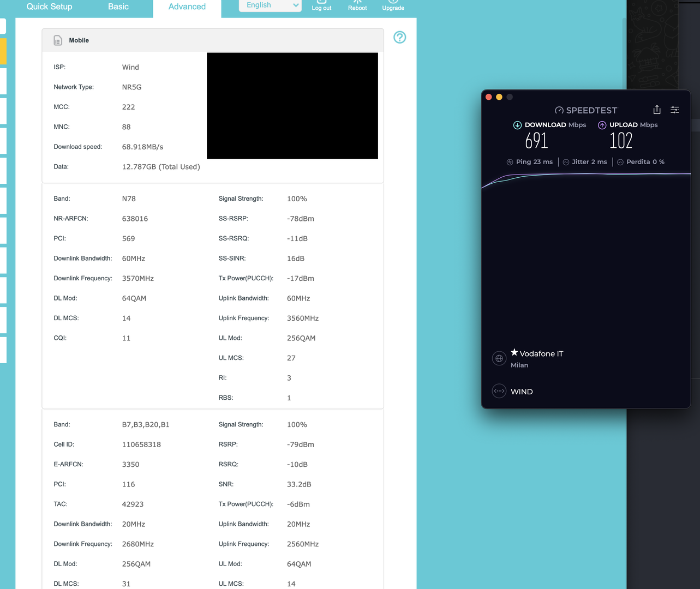Minimize Speedtest with the yellow button

pyautogui.click(x=499, y=97)
